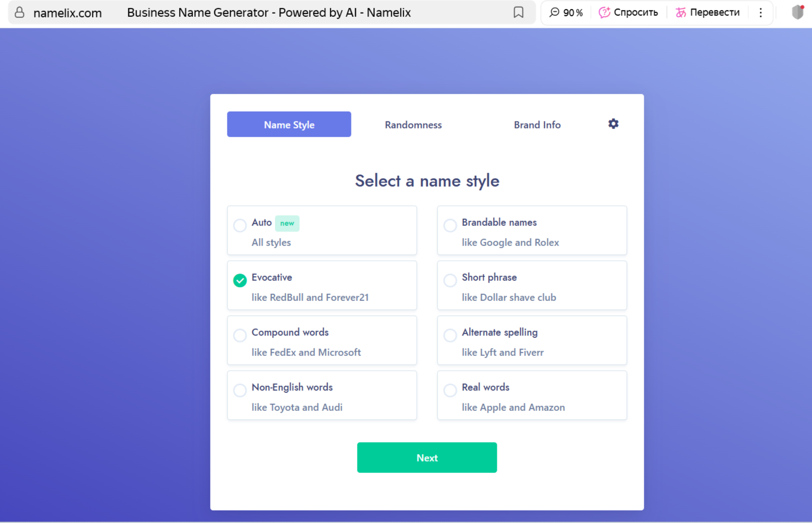The image size is (812, 523).
Task: Open the Brand Info tab
Action: [537, 125]
